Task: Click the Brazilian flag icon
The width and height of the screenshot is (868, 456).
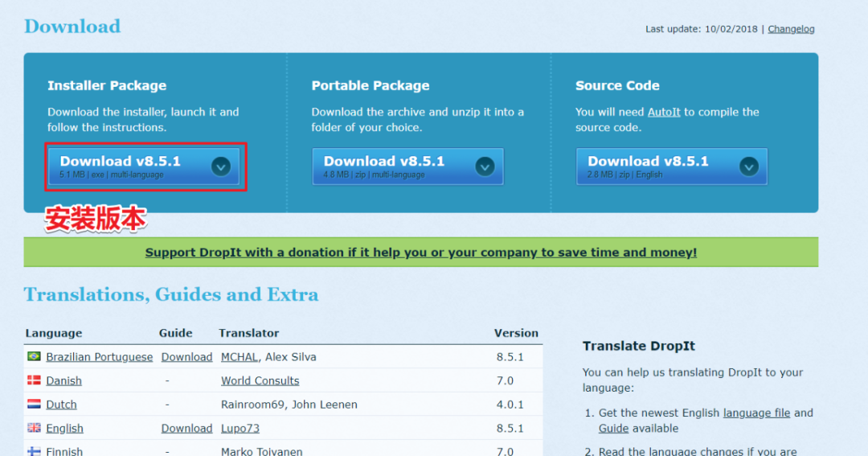Action: [x=34, y=356]
